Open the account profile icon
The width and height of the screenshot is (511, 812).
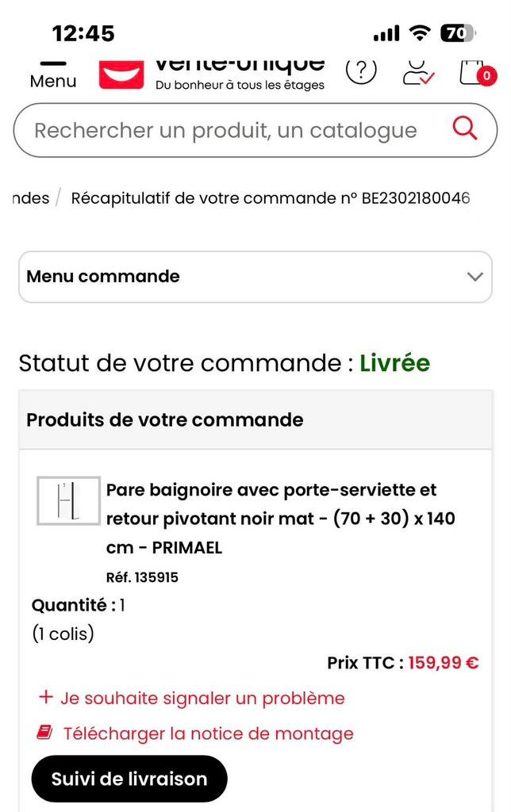417,70
